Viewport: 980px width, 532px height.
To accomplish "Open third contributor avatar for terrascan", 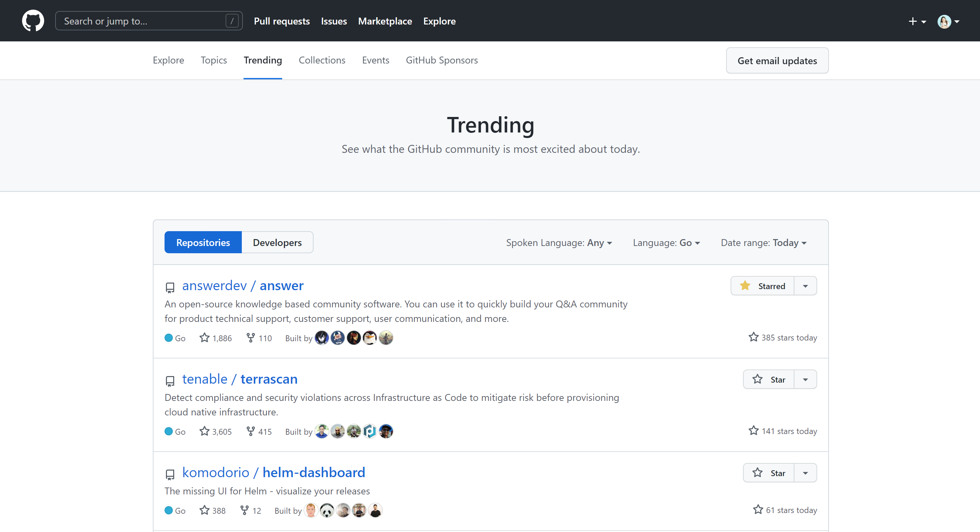I will (354, 431).
